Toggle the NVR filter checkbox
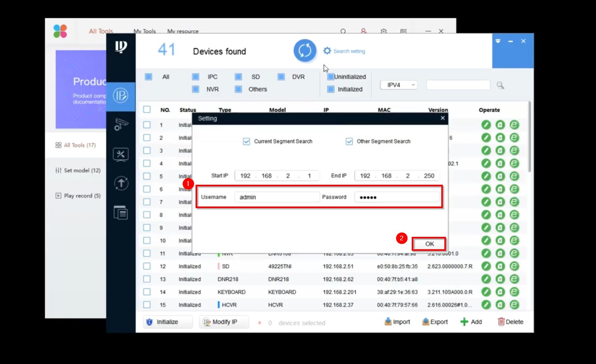The image size is (596, 364). (x=196, y=89)
